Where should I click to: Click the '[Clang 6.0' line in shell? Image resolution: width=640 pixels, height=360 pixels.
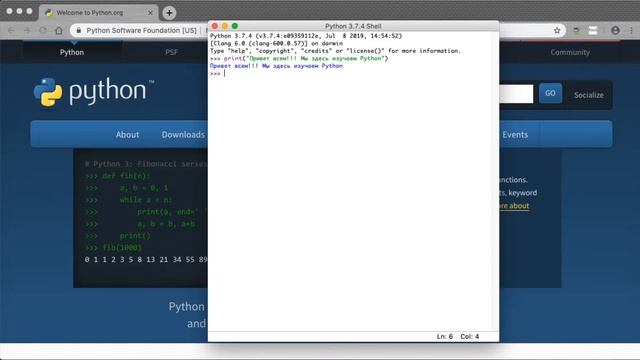point(276,43)
